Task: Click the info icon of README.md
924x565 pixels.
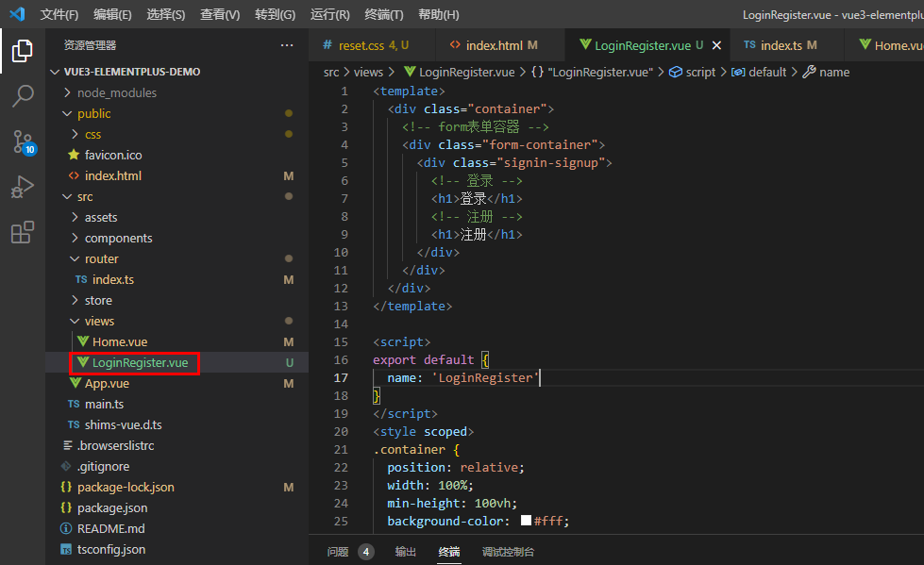Action: pos(67,528)
